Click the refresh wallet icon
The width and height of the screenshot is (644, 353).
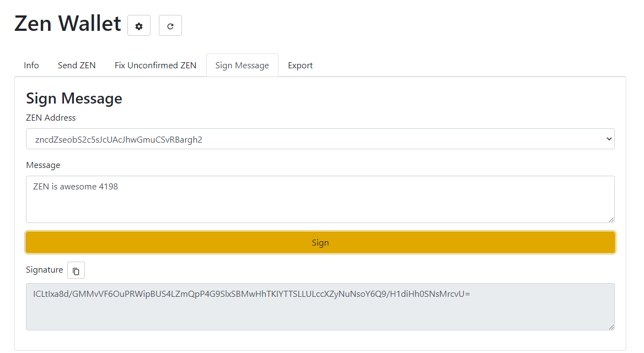pos(170,25)
